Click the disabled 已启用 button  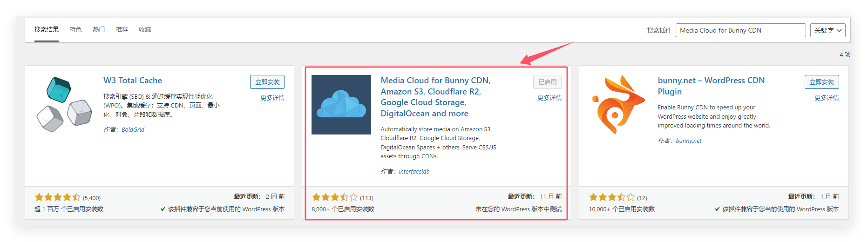point(548,82)
